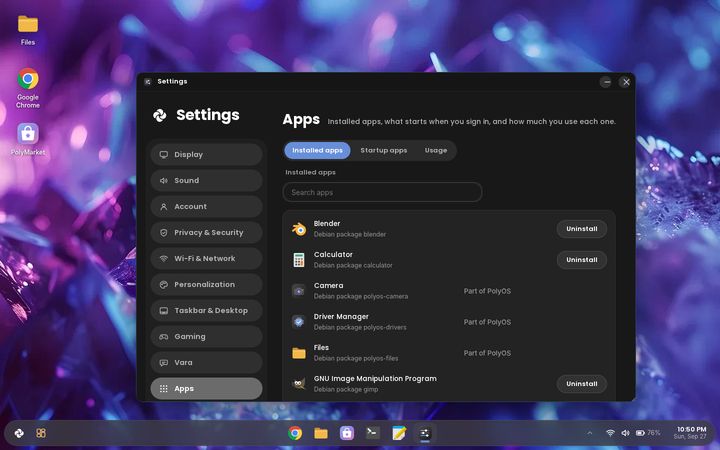Select Apps category in sidebar
This screenshot has width=720, height=450.
coord(207,389)
